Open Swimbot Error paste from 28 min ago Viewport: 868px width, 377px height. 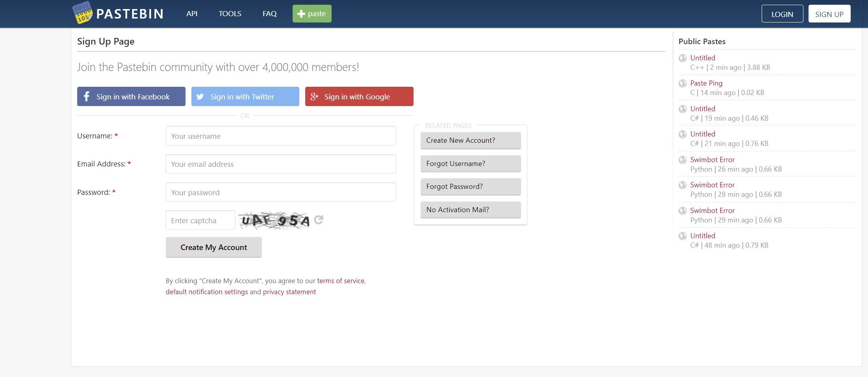(x=712, y=185)
